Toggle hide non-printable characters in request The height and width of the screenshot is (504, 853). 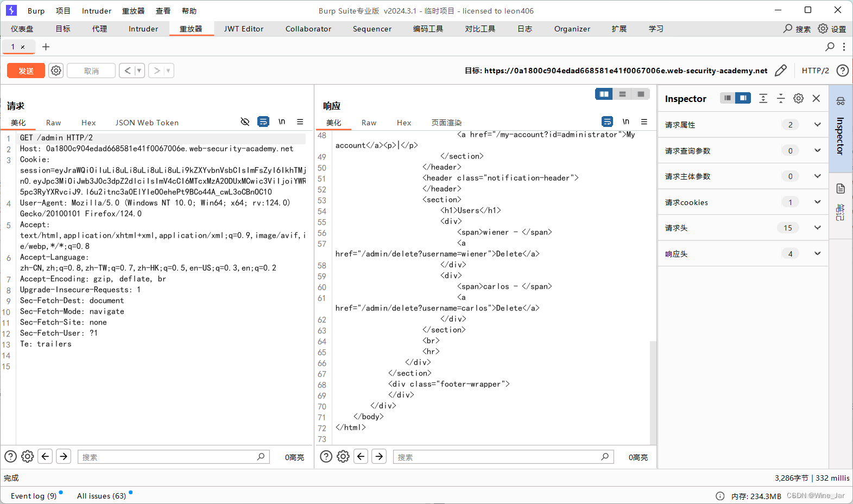[245, 122]
